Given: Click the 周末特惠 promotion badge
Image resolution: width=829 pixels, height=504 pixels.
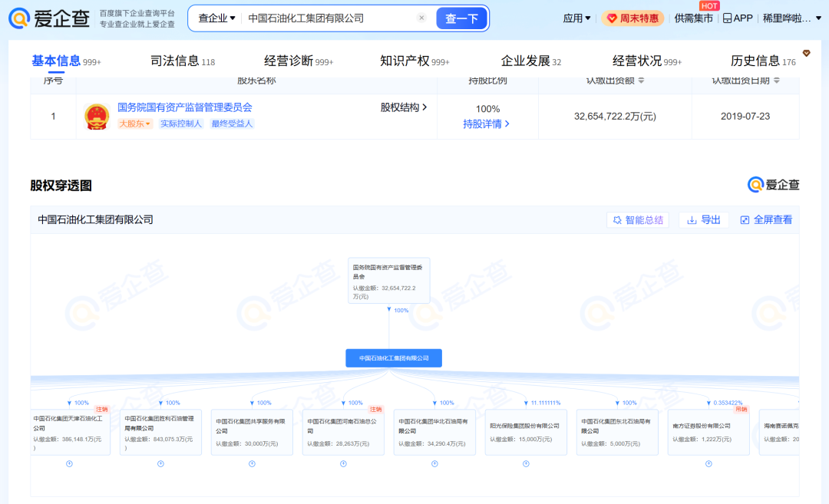Looking at the screenshot, I should pos(632,18).
